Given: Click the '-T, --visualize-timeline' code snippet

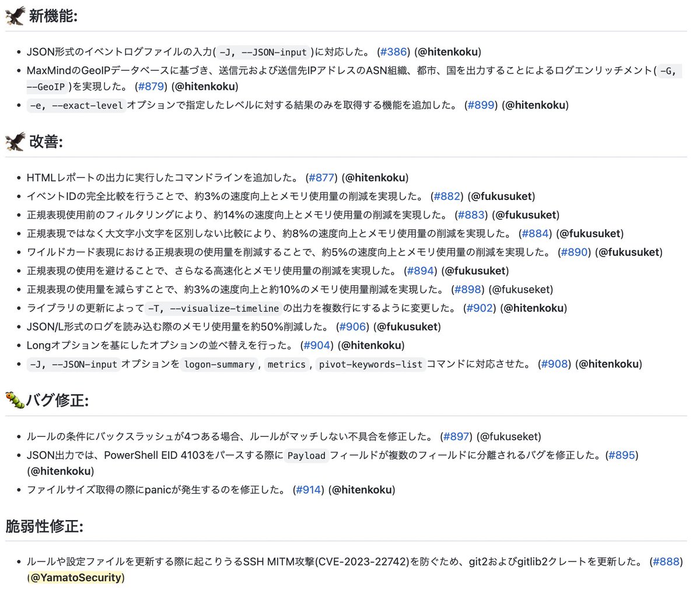Looking at the screenshot, I should pyautogui.click(x=213, y=308).
